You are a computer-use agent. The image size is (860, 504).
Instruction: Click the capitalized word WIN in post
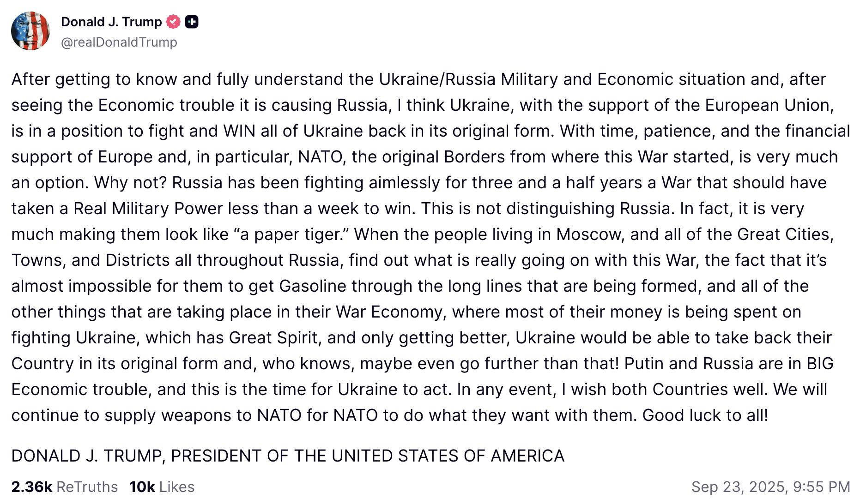(239, 131)
